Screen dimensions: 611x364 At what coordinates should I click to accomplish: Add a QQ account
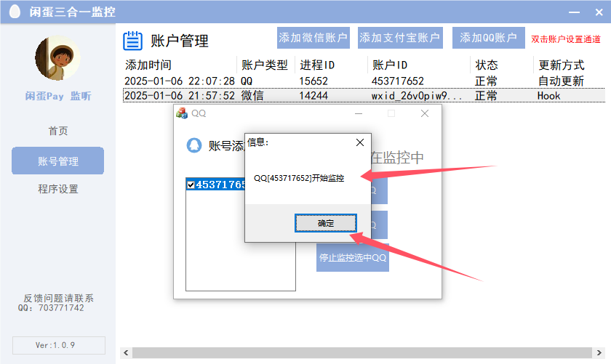489,38
